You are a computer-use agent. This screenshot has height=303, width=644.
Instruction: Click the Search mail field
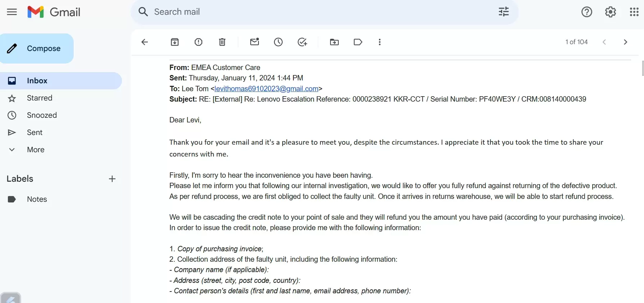click(x=316, y=12)
